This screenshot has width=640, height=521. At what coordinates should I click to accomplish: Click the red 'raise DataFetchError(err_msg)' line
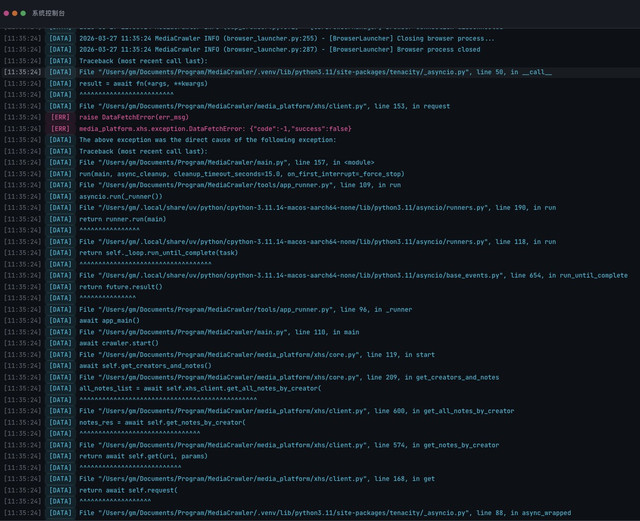click(x=134, y=117)
